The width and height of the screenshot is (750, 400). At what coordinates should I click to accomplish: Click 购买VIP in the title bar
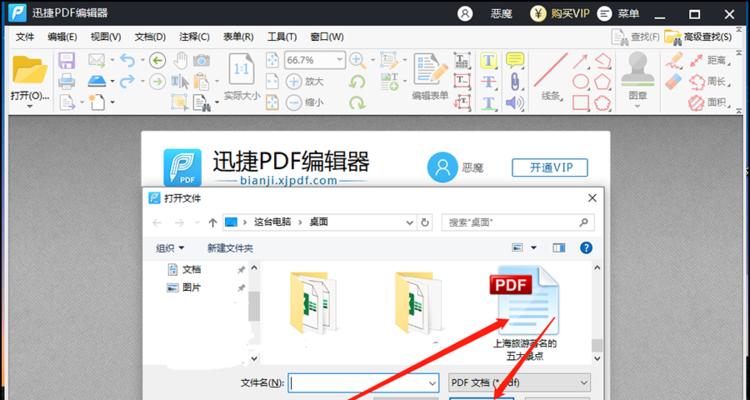click(x=560, y=13)
